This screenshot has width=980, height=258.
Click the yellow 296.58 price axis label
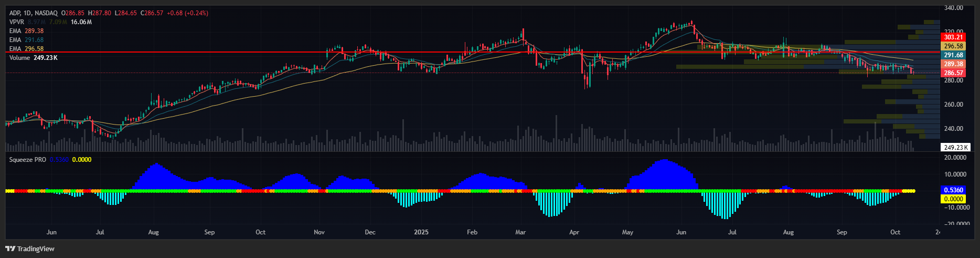[x=953, y=46]
